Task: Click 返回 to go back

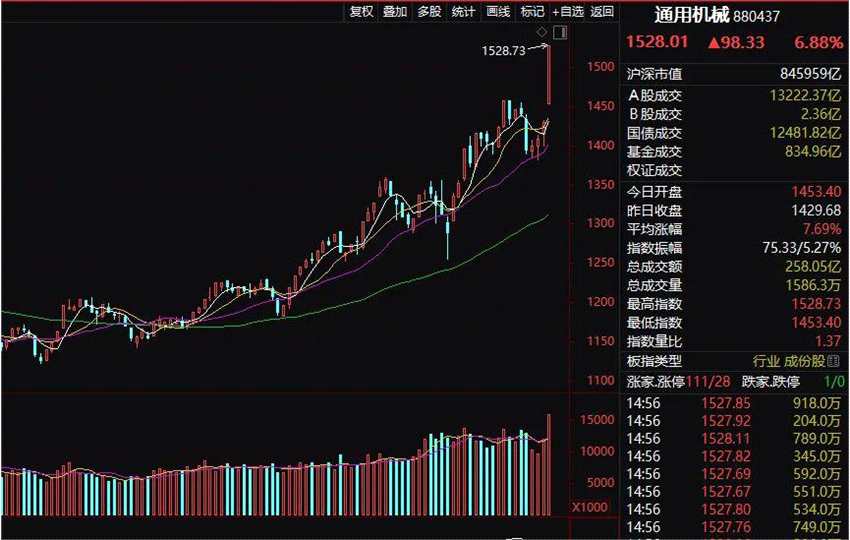Action: pyautogui.click(x=602, y=12)
